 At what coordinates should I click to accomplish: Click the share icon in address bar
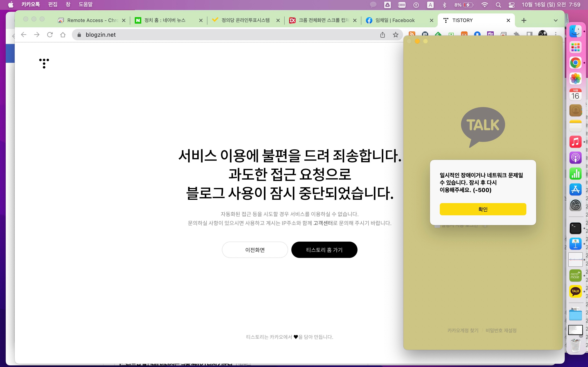coord(382,35)
